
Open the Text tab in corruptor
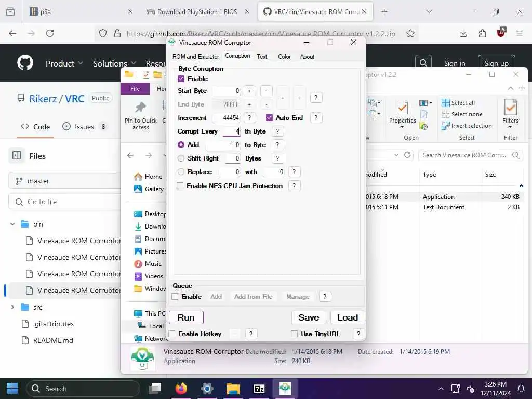(262, 57)
